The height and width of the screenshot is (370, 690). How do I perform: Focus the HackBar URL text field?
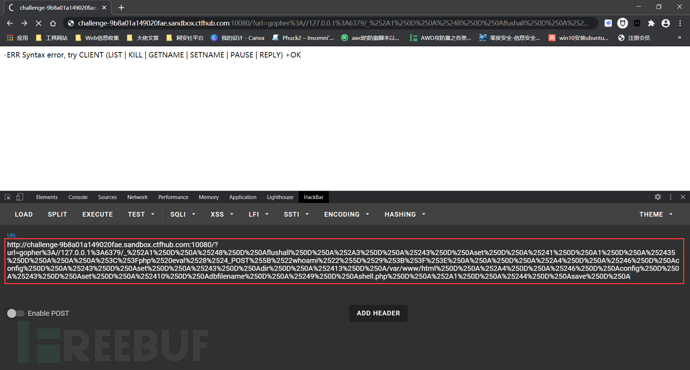click(x=345, y=261)
